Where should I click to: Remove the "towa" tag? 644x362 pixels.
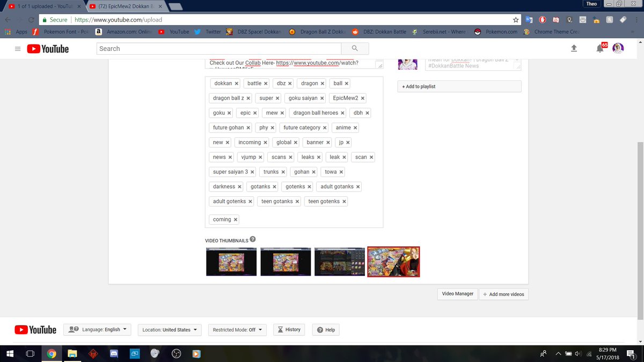tap(341, 172)
